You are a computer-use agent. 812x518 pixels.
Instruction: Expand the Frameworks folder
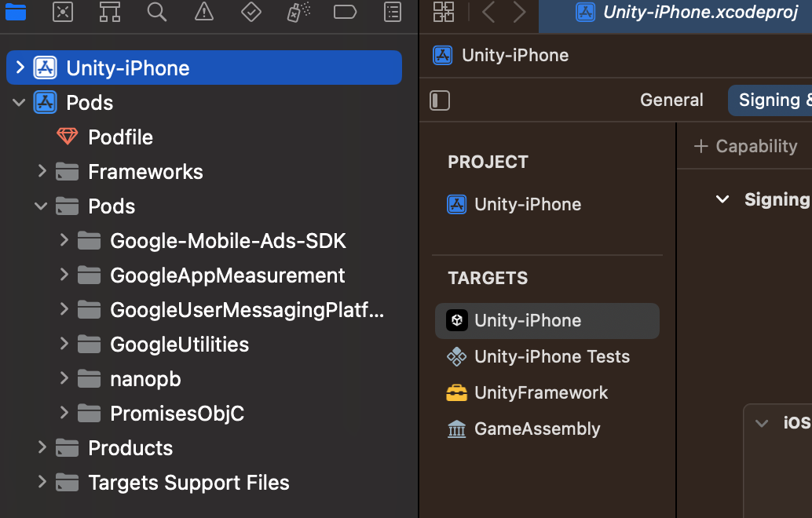pyautogui.click(x=42, y=171)
